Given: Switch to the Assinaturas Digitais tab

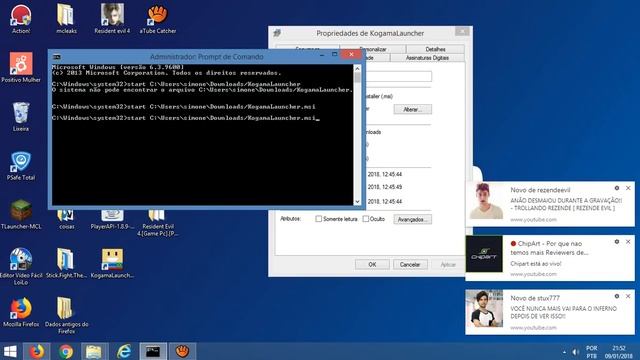Looking at the screenshot, I should [427, 58].
